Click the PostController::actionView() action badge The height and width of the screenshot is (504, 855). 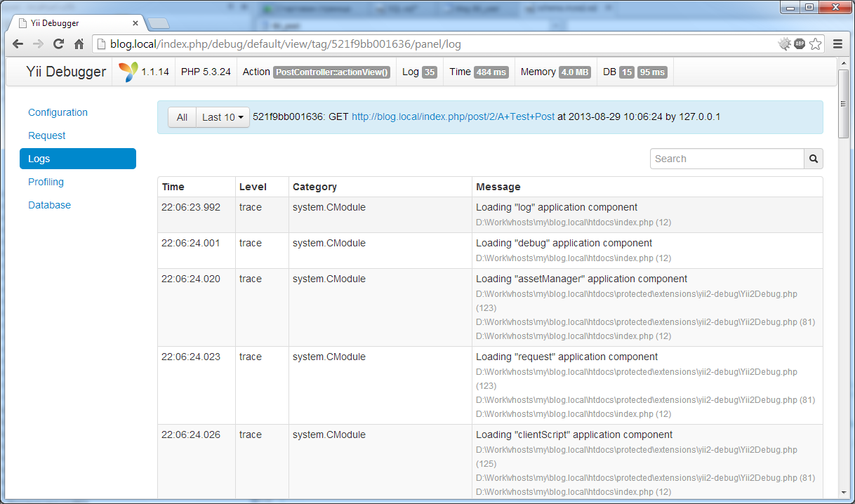[x=331, y=72]
